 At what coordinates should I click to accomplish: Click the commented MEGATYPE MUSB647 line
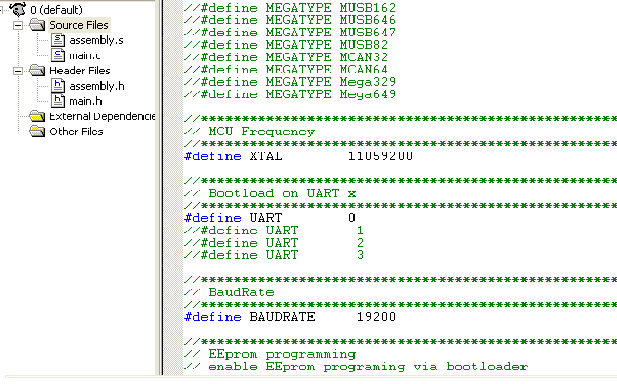click(x=290, y=32)
